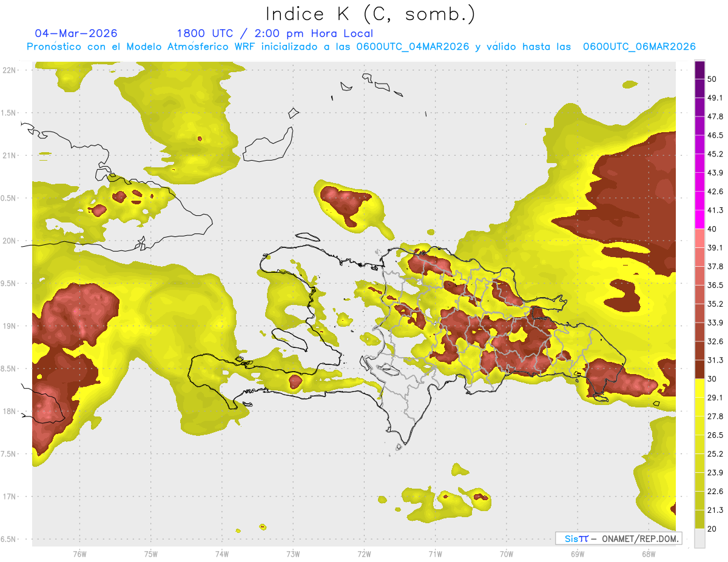The image size is (728, 562).
Task: Click the "71W" longitude label
Action: (435, 554)
